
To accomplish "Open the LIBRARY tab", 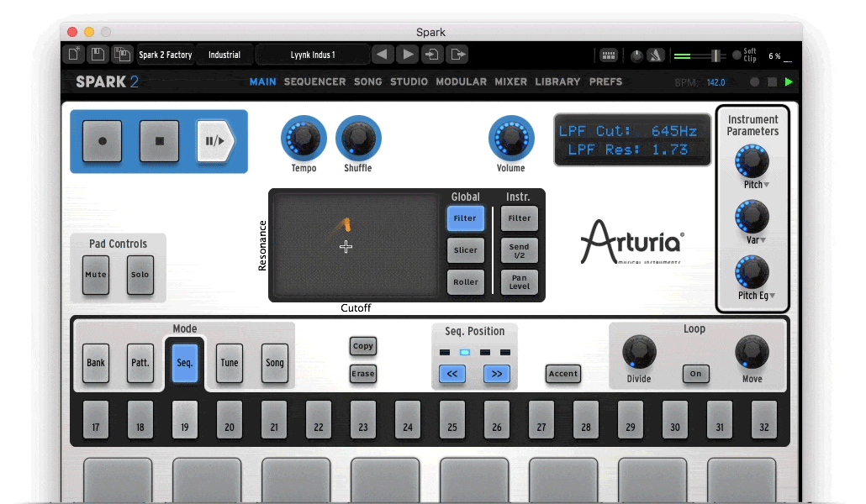I will point(557,81).
